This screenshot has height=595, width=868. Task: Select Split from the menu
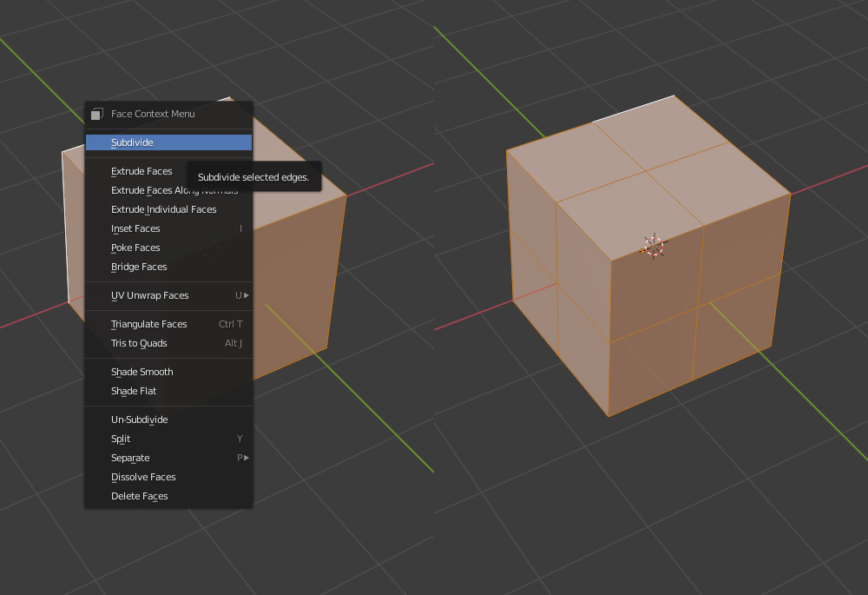pos(169,439)
